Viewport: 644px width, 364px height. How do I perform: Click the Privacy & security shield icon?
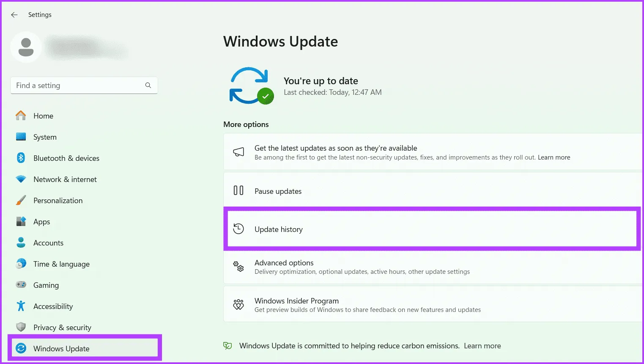pos(21,327)
